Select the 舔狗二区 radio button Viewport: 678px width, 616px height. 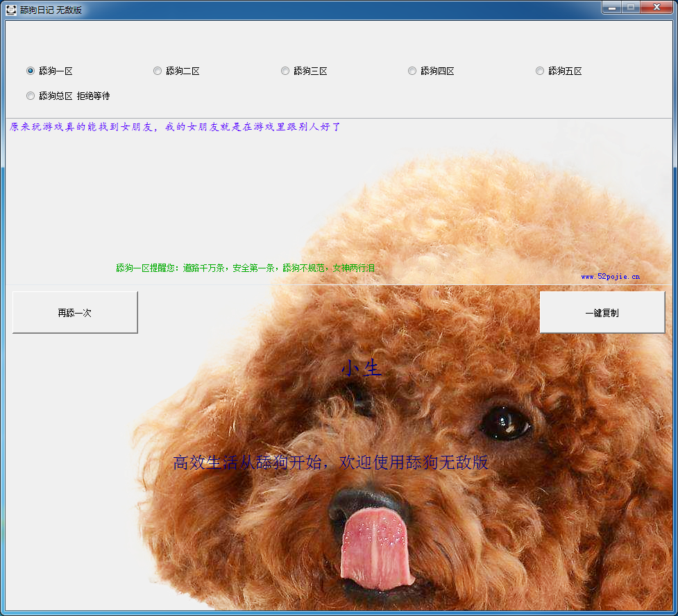[x=176, y=71]
